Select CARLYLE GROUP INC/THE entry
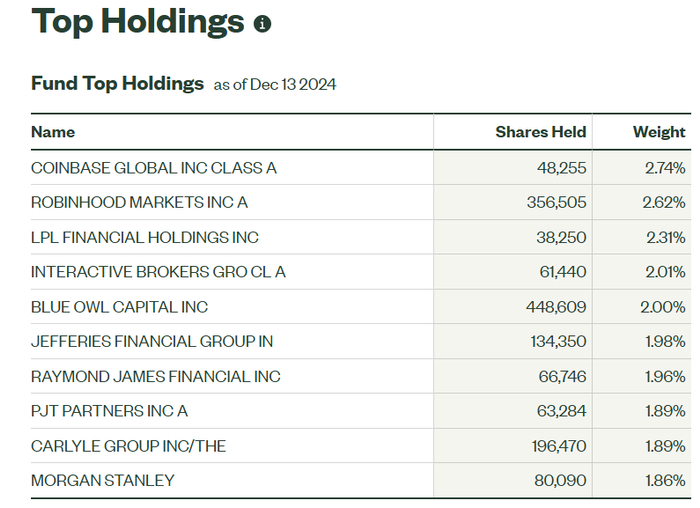This screenshot has width=700, height=508. [x=128, y=446]
